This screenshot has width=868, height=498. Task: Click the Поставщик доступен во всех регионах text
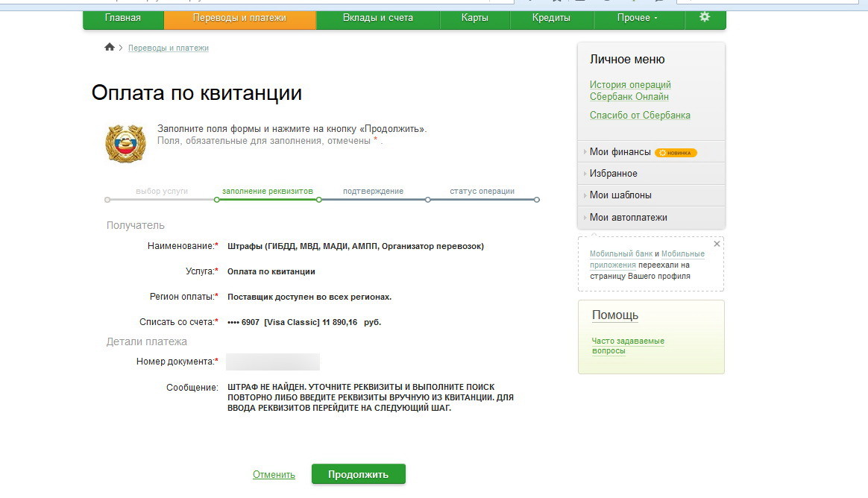(x=309, y=297)
